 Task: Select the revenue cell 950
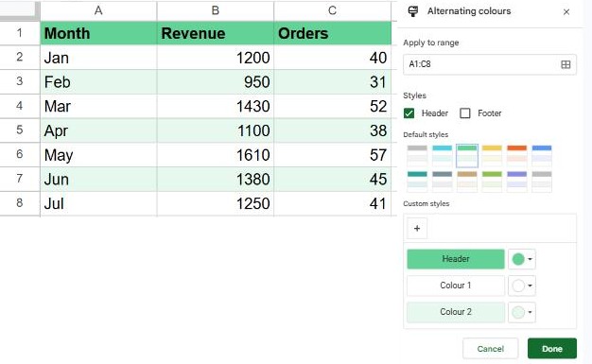[x=216, y=81]
